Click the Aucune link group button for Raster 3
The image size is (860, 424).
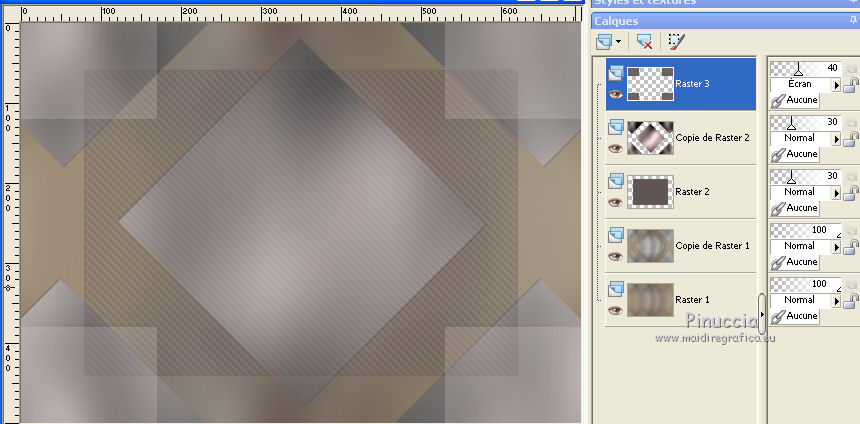coord(795,100)
